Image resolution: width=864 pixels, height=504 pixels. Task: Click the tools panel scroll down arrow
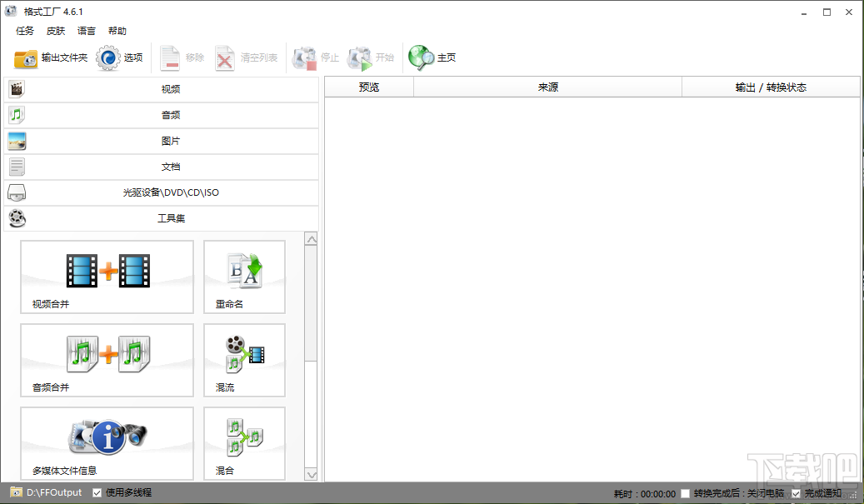pyautogui.click(x=312, y=474)
